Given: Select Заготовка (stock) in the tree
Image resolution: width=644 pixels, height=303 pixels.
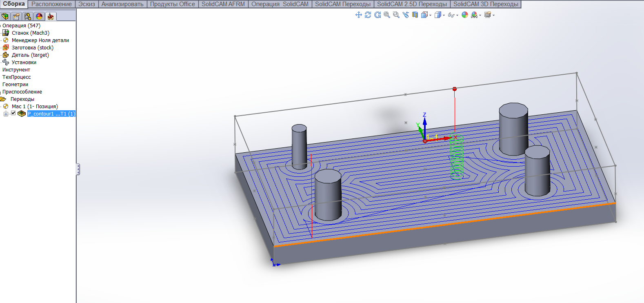Looking at the screenshot, I should click(32, 48).
